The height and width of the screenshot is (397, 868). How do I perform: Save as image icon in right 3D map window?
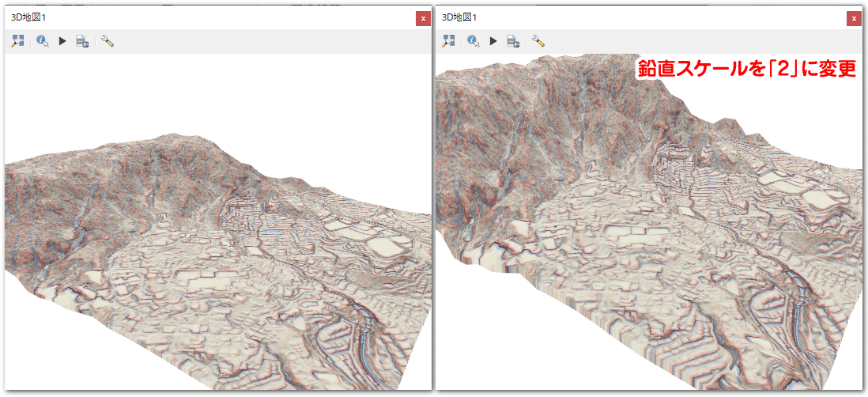point(512,41)
